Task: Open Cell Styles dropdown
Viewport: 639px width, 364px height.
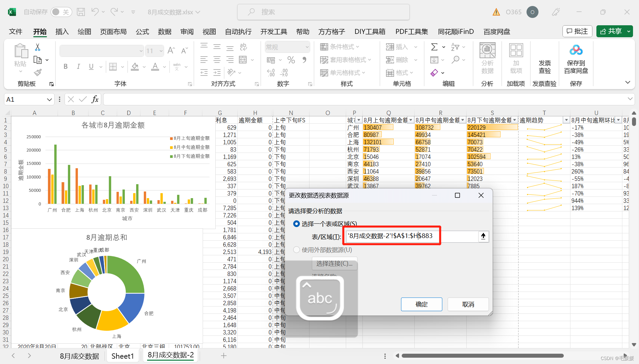Action: pos(342,72)
